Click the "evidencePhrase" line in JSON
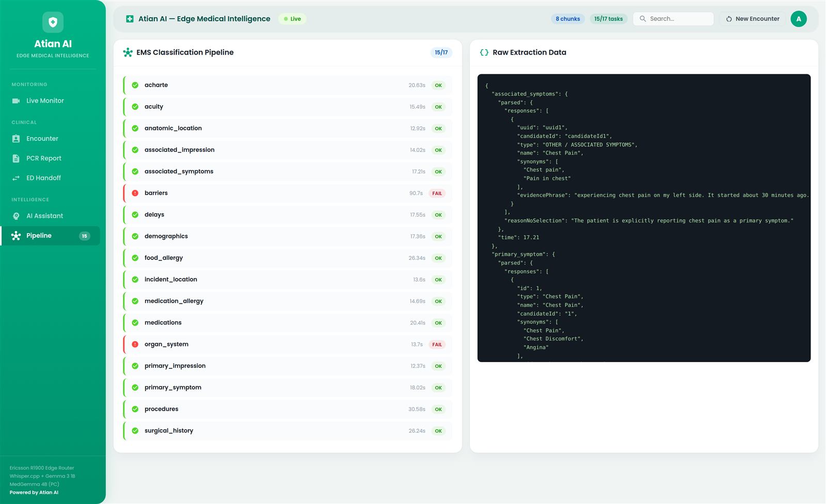The height and width of the screenshot is (504, 826). pyautogui.click(x=663, y=195)
